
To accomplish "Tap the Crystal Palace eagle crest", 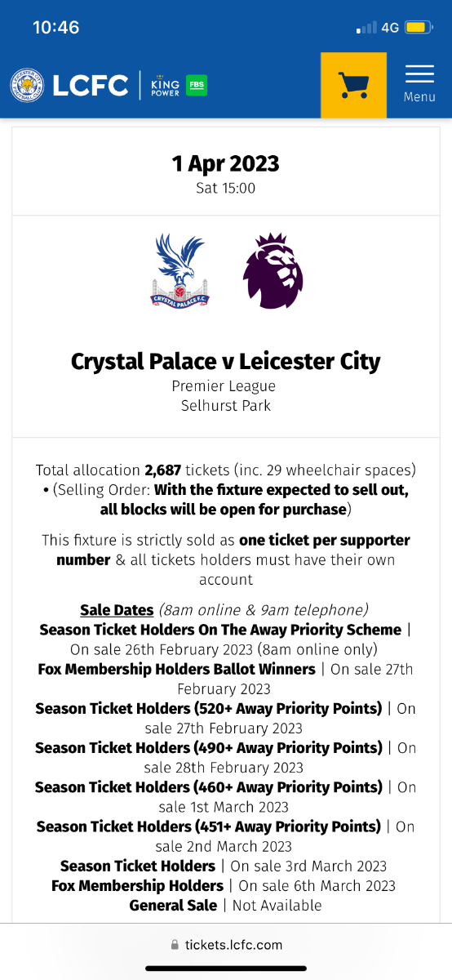I will 179,270.
